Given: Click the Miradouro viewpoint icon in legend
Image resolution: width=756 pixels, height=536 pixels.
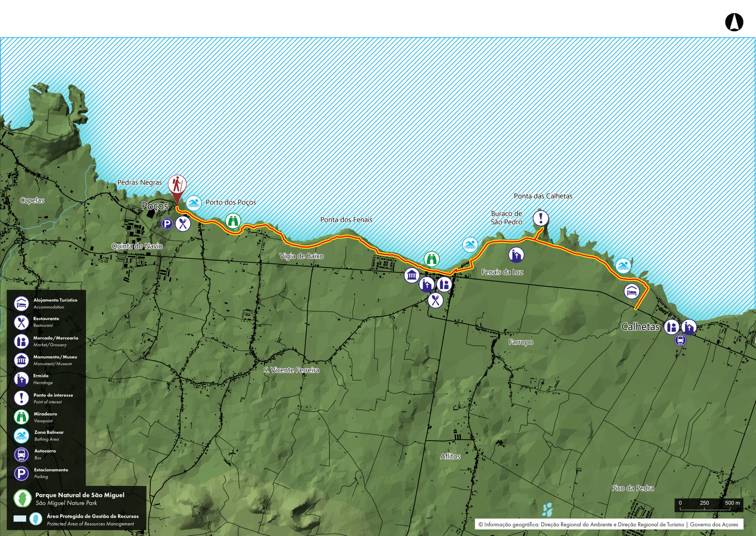Looking at the screenshot, I should pos(22,417).
